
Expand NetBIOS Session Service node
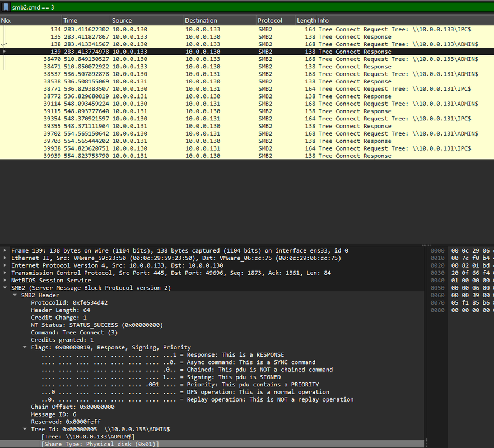coord(4,281)
